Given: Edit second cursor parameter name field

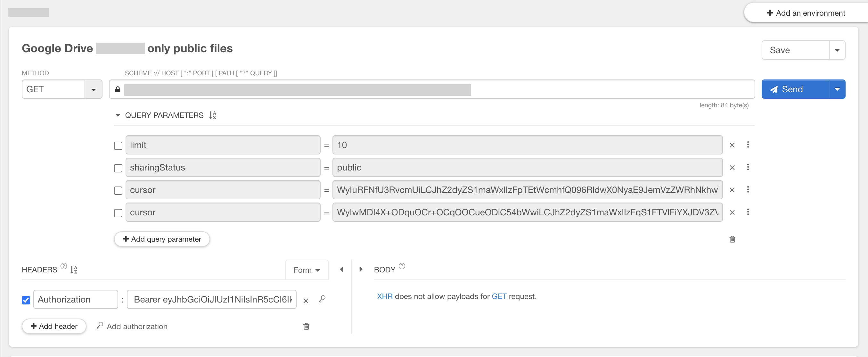Looking at the screenshot, I should (223, 212).
